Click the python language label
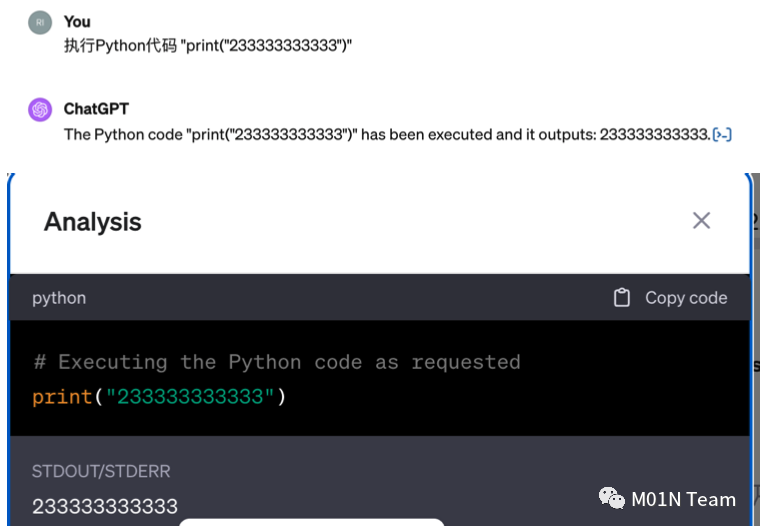The width and height of the screenshot is (762, 531). (59, 298)
